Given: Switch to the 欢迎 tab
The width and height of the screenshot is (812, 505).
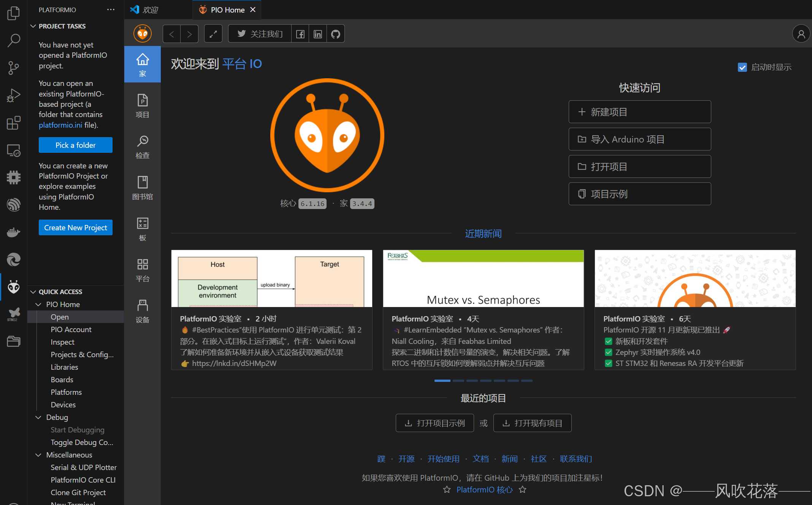Looking at the screenshot, I should click(x=150, y=10).
